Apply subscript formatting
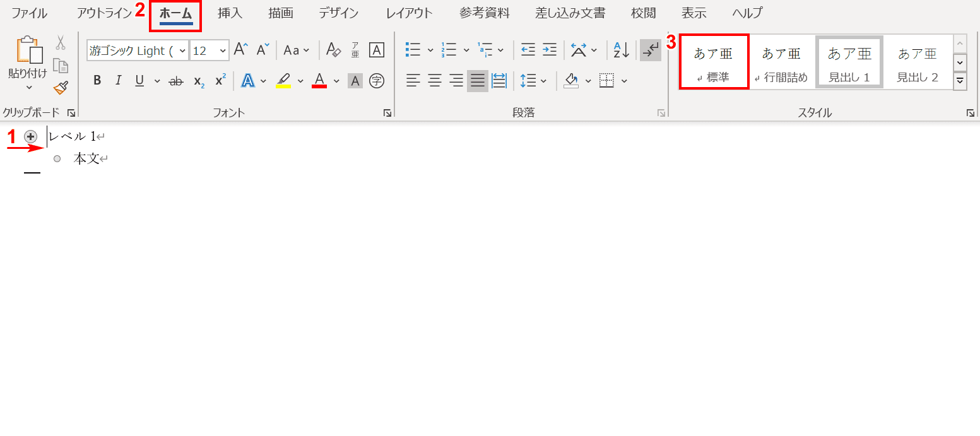 198,81
